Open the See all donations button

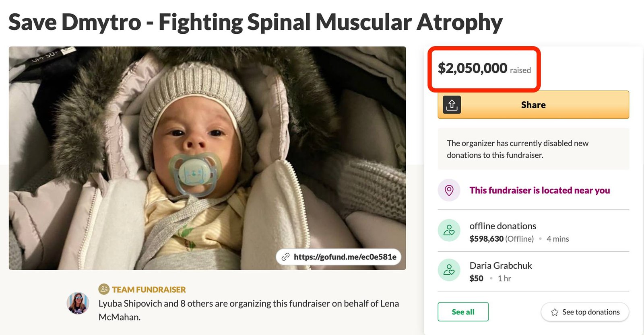[463, 312]
